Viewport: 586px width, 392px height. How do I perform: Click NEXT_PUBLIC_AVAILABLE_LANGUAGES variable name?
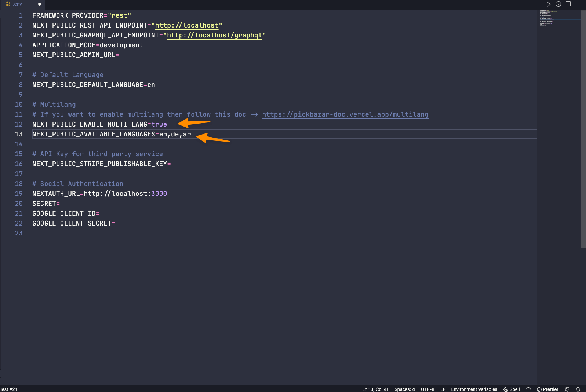(x=94, y=134)
